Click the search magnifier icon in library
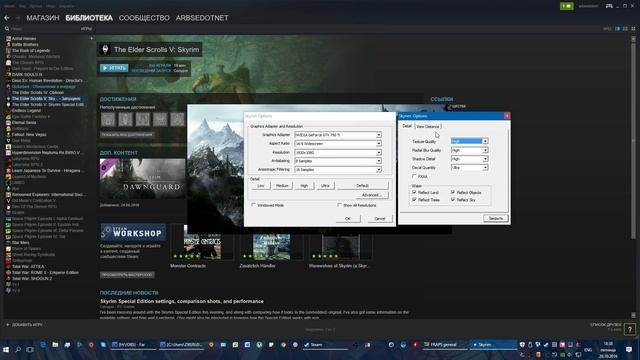This screenshot has height=360, width=640. [7, 29]
